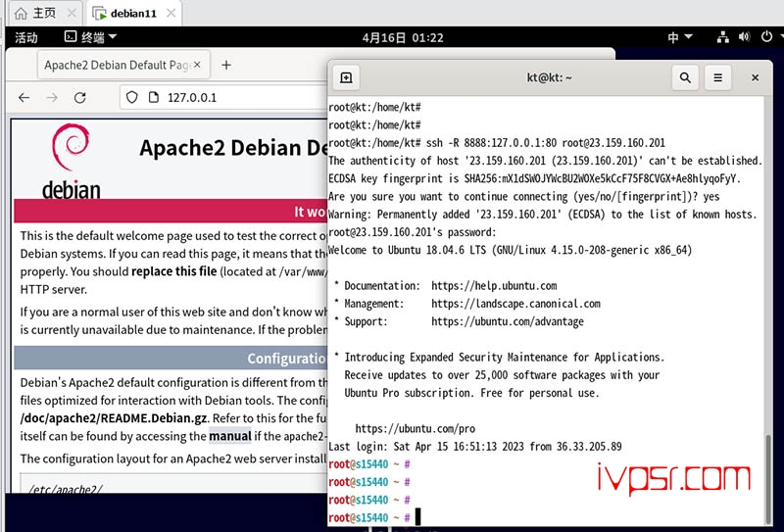784x532 pixels.
Task: Open a new Firefox tab
Action: tap(226, 65)
